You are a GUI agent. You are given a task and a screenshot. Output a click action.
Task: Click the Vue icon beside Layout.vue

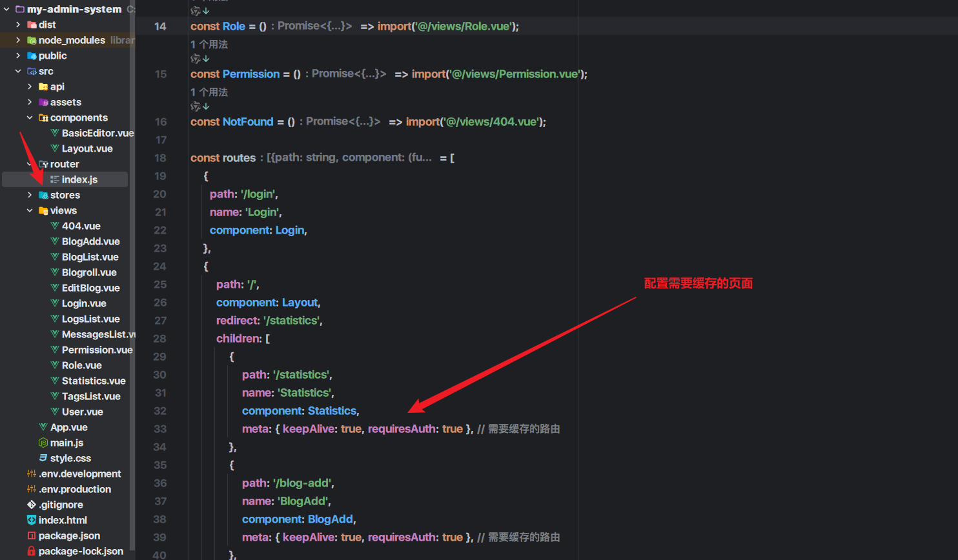[x=55, y=148]
